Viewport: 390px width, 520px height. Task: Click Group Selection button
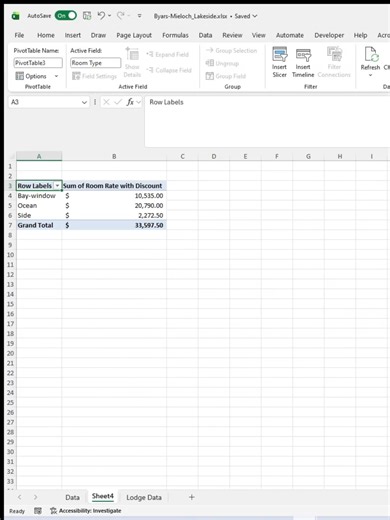tap(231, 50)
